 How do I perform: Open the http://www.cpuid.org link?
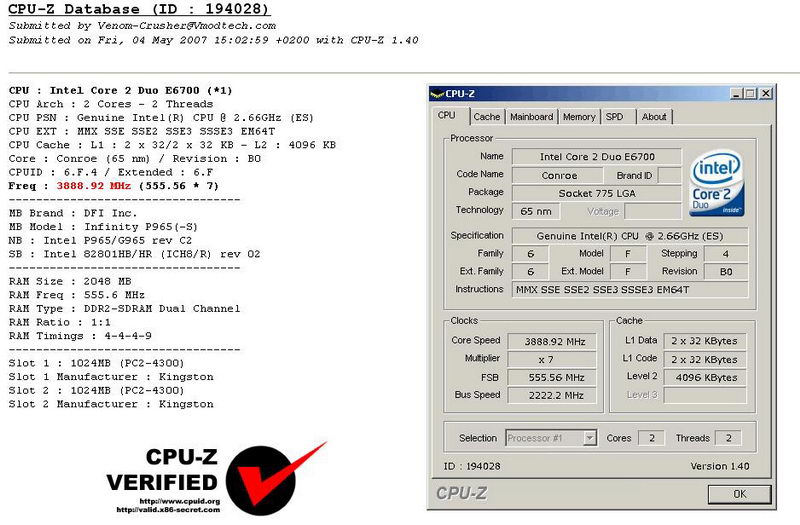[180, 501]
